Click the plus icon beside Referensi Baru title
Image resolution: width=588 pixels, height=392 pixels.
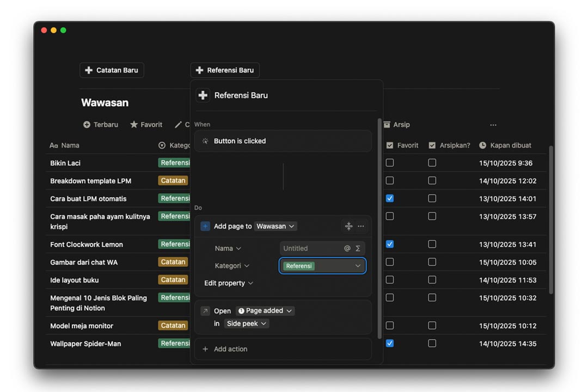tap(203, 95)
